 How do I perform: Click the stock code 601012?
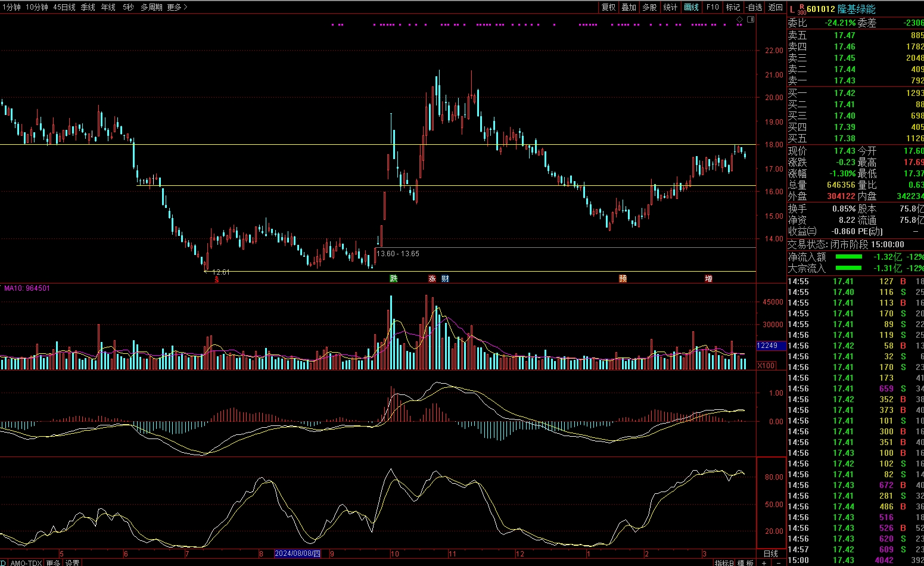pos(821,9)
